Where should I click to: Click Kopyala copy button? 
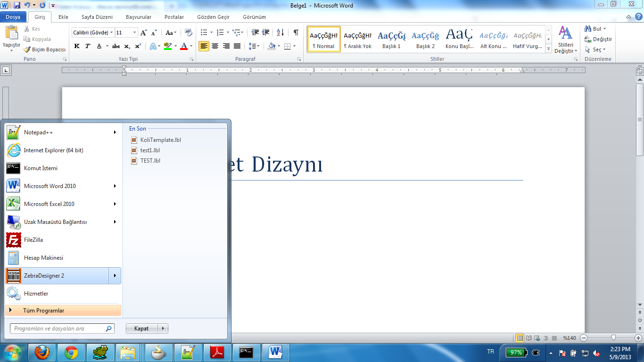tap(37, 40)
